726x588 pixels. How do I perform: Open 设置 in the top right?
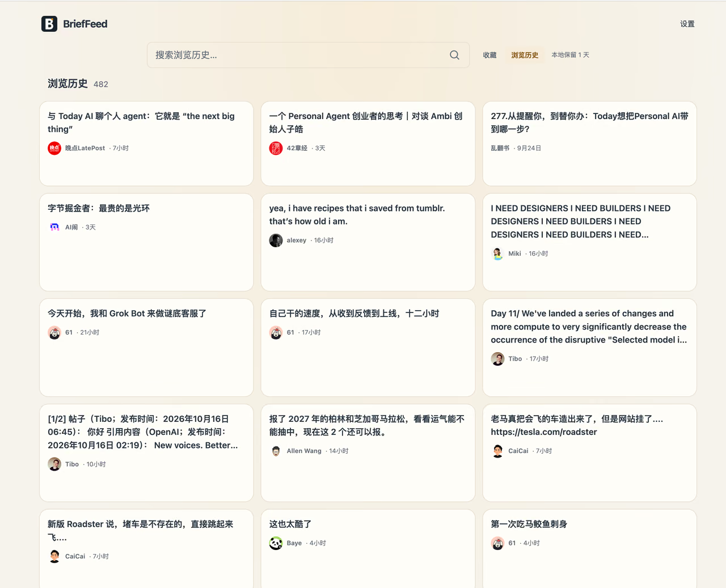click(687, 24)
